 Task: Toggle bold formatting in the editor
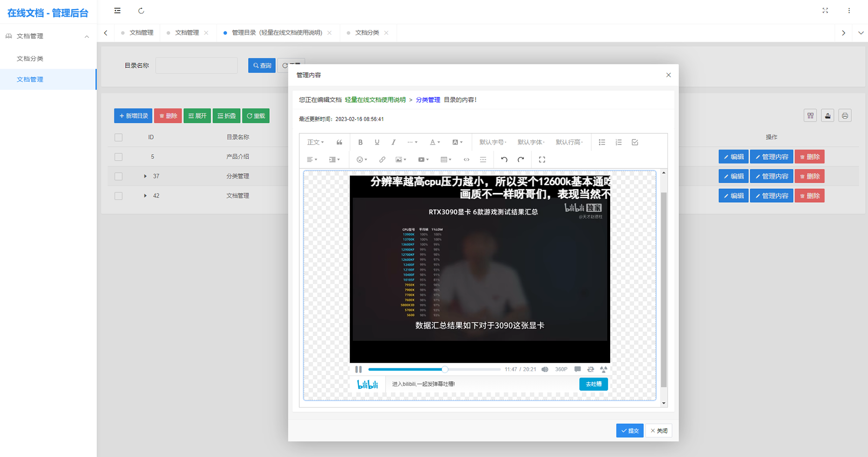click(360, 142)
